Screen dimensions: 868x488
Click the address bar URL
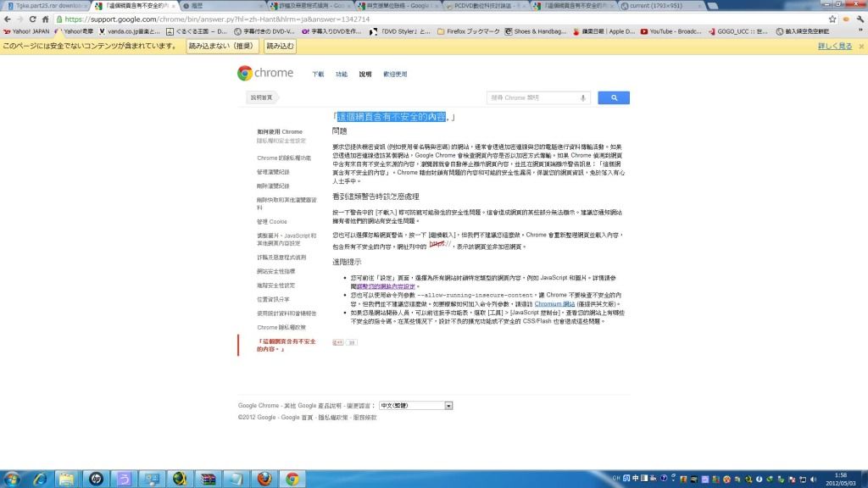click(x=217, y=19)
